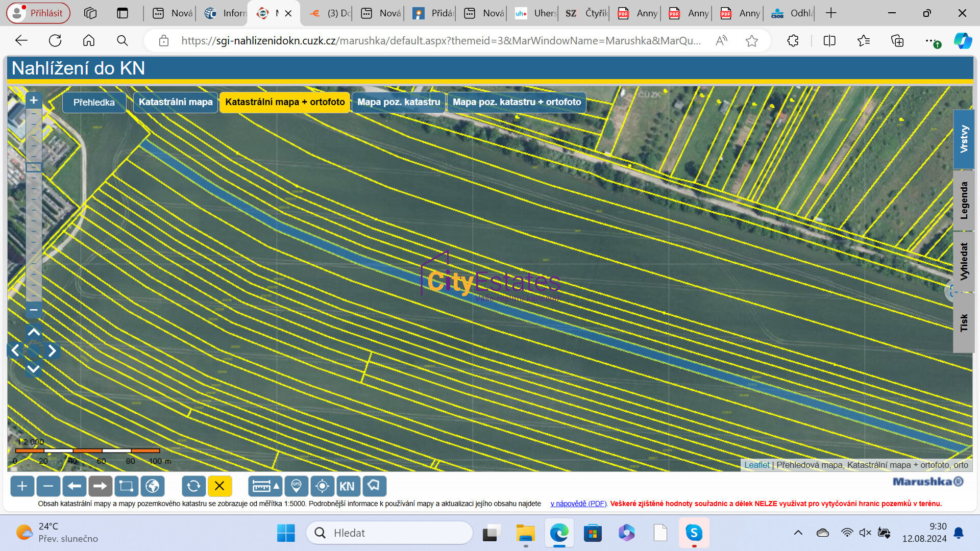
Task: Click the browser address bar URL
Action: point(441,41)
